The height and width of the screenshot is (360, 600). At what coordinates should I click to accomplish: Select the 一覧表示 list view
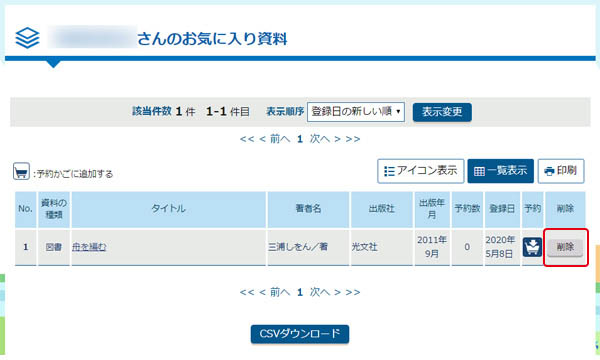pos(501,171)
